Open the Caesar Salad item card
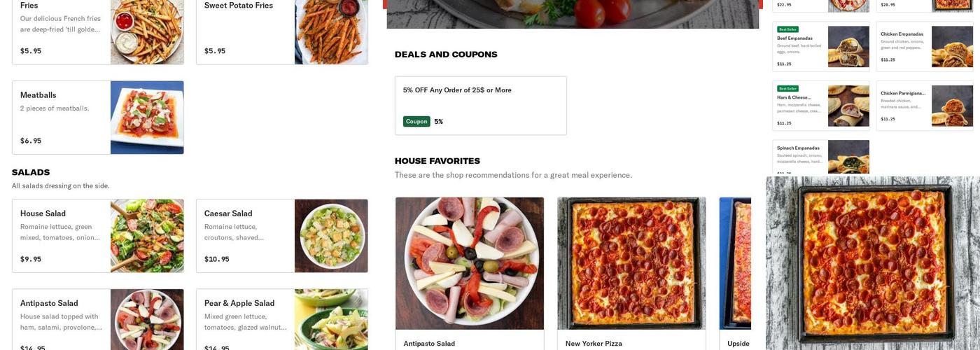The height and width of the screenshot is (350, 980). (282, 236)
